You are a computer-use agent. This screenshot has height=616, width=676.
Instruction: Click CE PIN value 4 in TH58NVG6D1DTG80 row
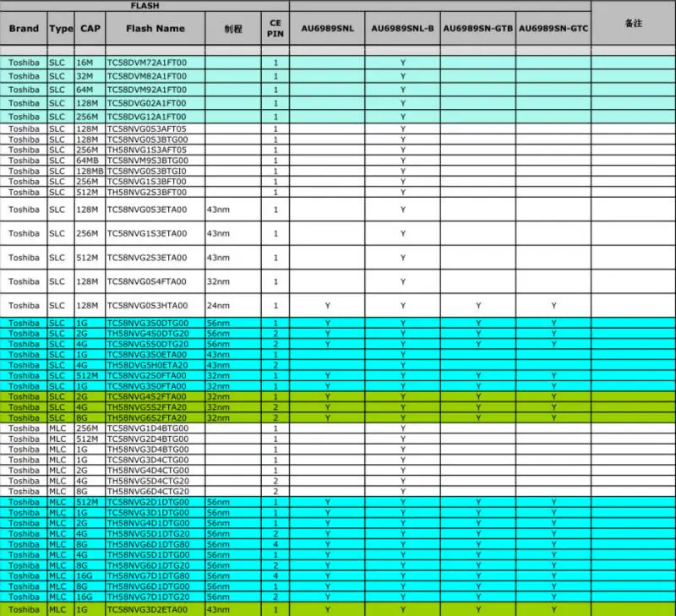coord(275,544)
